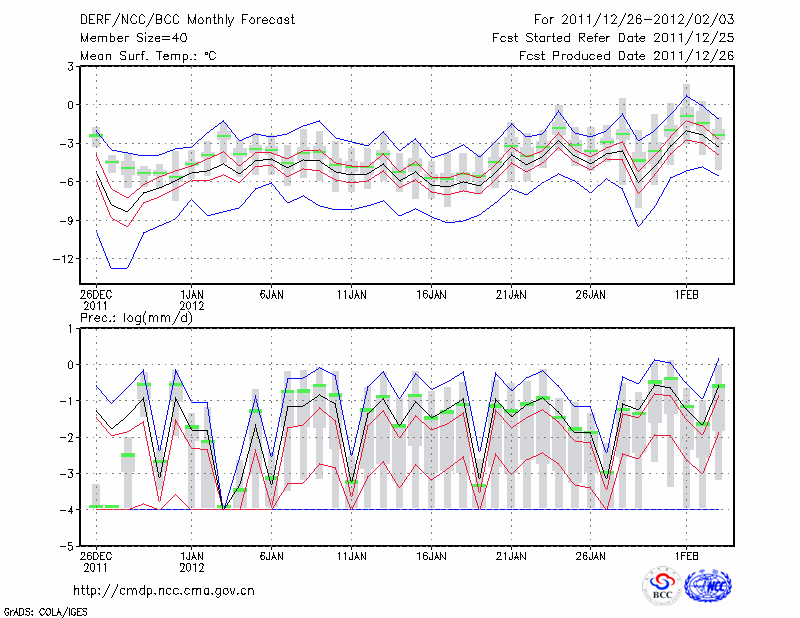800x618 pixels.
Task: Click 26JAN tick under precipitation chart
Action: pos(591,554)
